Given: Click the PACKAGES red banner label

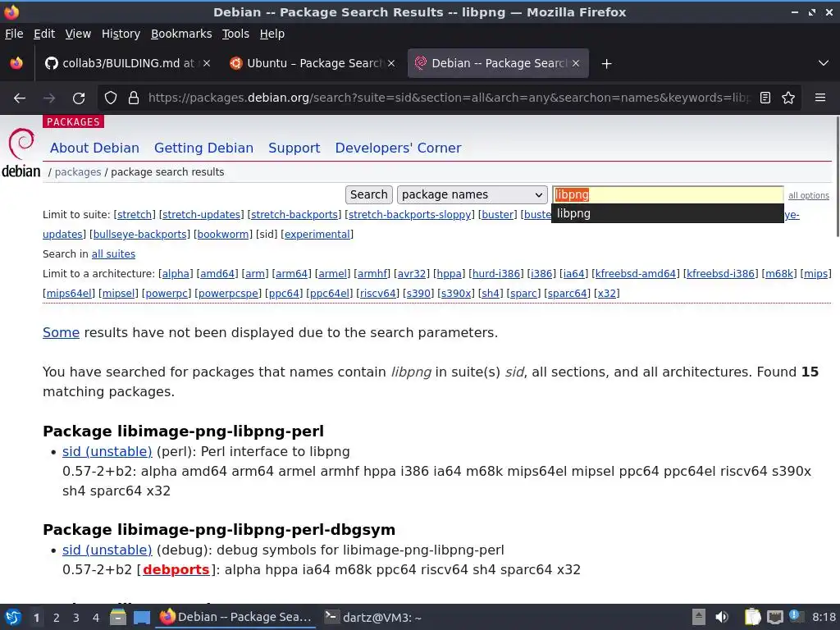Looking at the screenshot, I should click(73, 122).
